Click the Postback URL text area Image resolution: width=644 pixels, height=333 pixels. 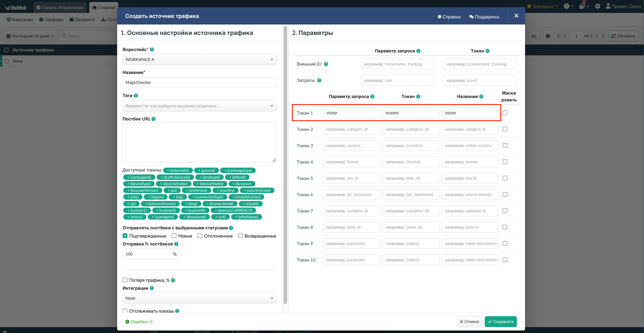199,142
